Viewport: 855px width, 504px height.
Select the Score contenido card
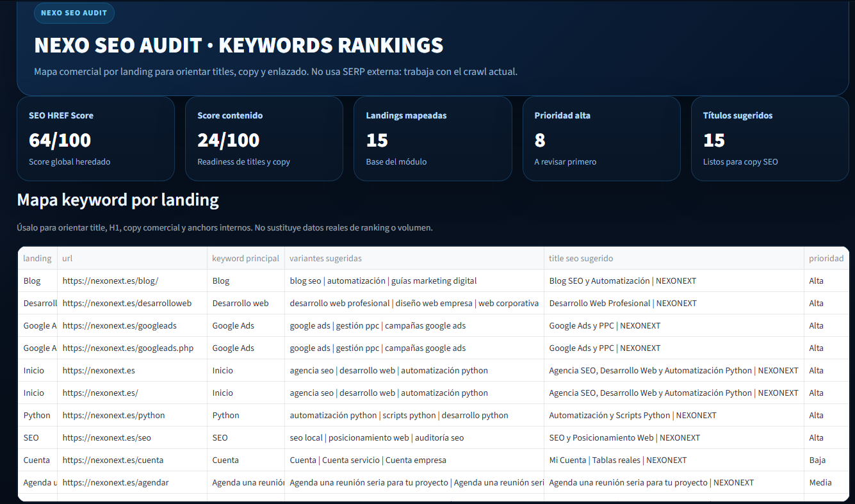click(x=264, y=138)
